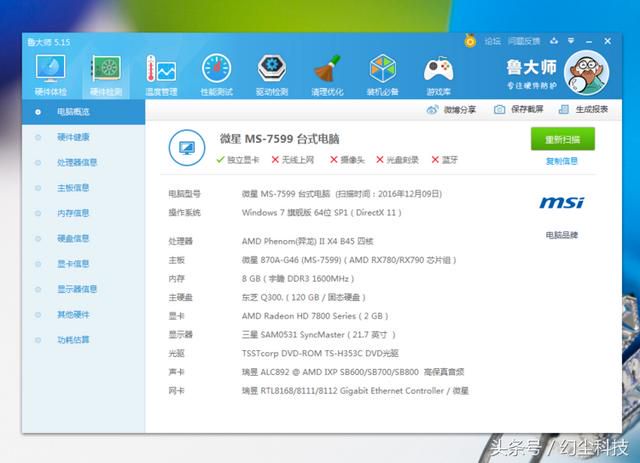This screenshot has width=640, height=463.
Task: Click the 三星 SAM0531 SyncMaster value
Action: [x=318, y=335]
